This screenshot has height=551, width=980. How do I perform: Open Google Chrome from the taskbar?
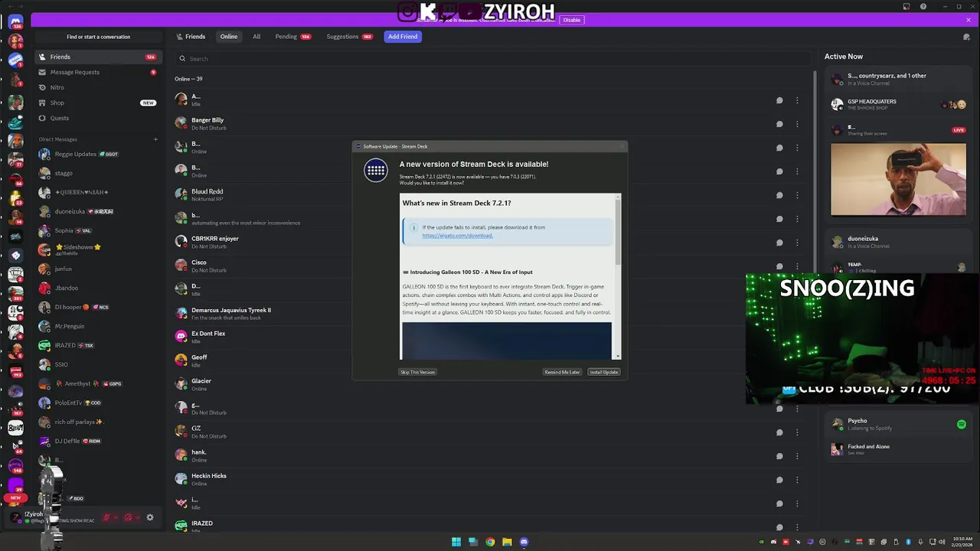pyautogui.click(x=490, y=542)
